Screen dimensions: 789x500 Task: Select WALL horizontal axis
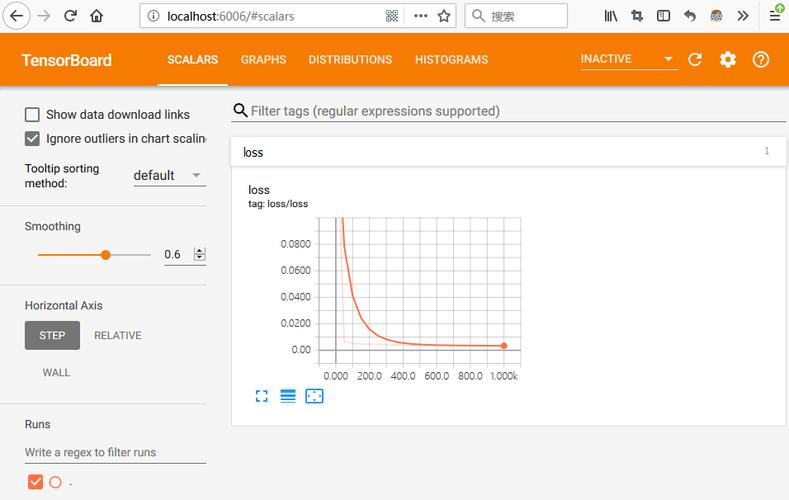(x=56, y=373)
